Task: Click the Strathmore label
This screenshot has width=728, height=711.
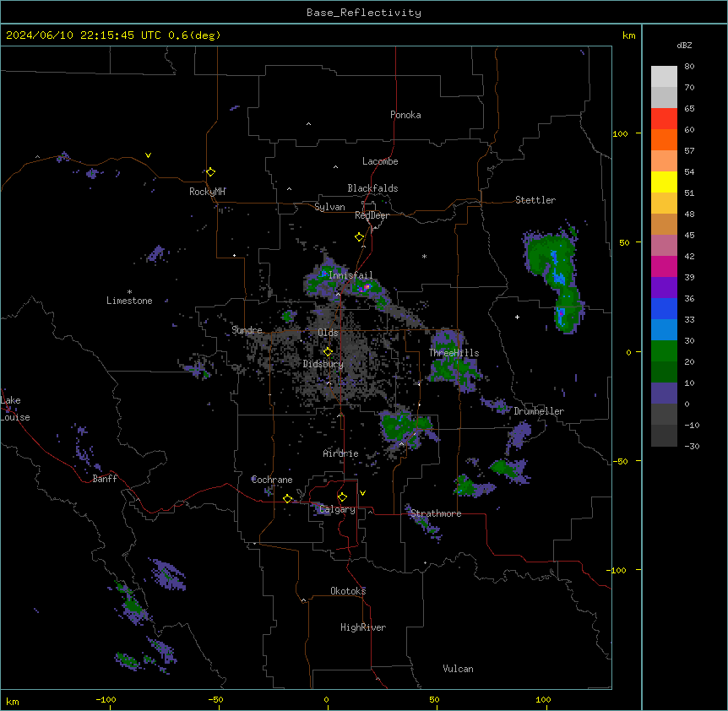Action: pyautogui.click(x=436, y=513)
